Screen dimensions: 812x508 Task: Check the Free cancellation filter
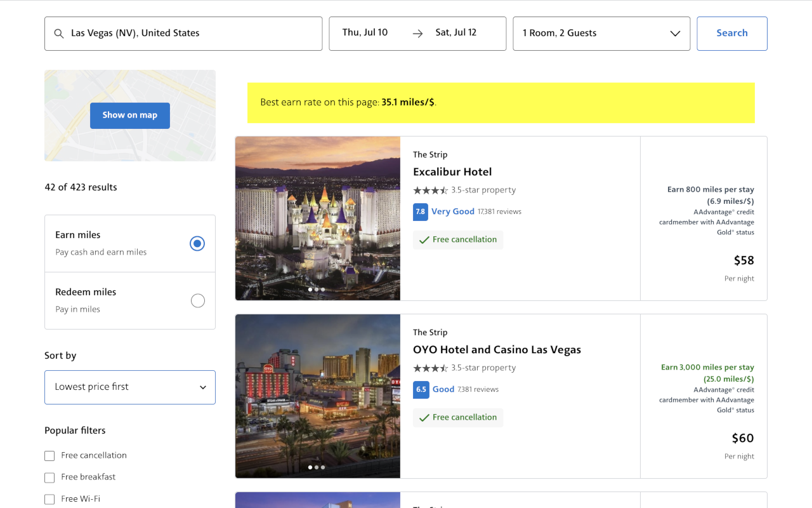pyautogui.click(x=49, y=456)
